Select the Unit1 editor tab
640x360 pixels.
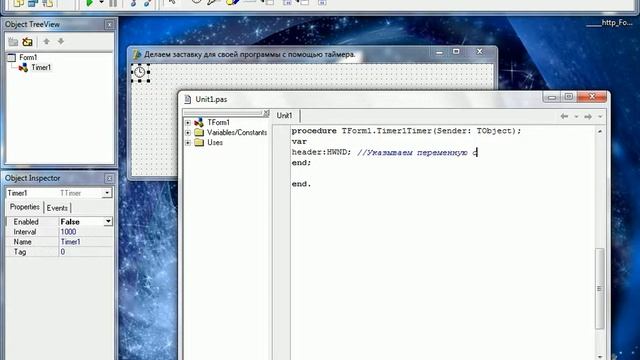point(284,116)
